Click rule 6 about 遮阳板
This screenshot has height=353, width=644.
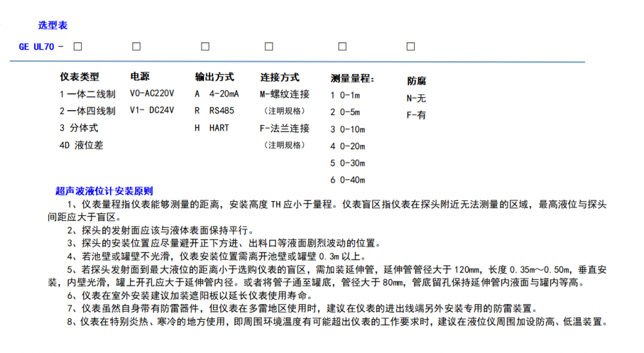pyautogui.click(x=190, y=296)
